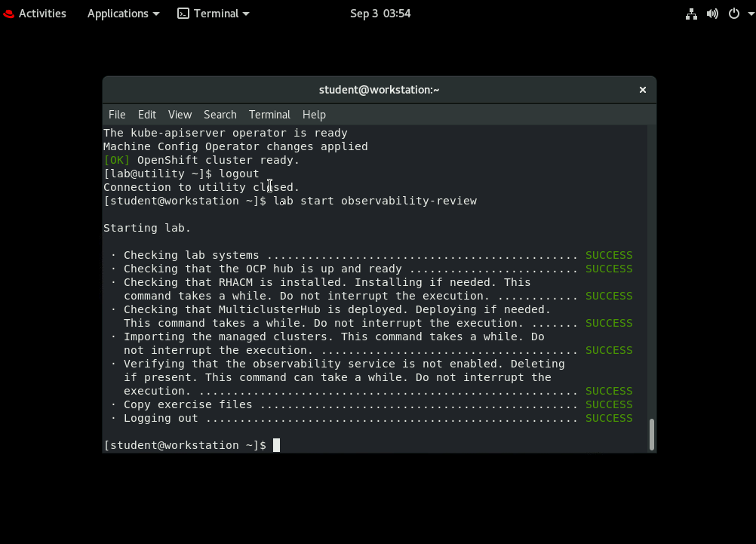Open the Search menu
Viewport: 756px width, 544px height.
coord(220,115)
